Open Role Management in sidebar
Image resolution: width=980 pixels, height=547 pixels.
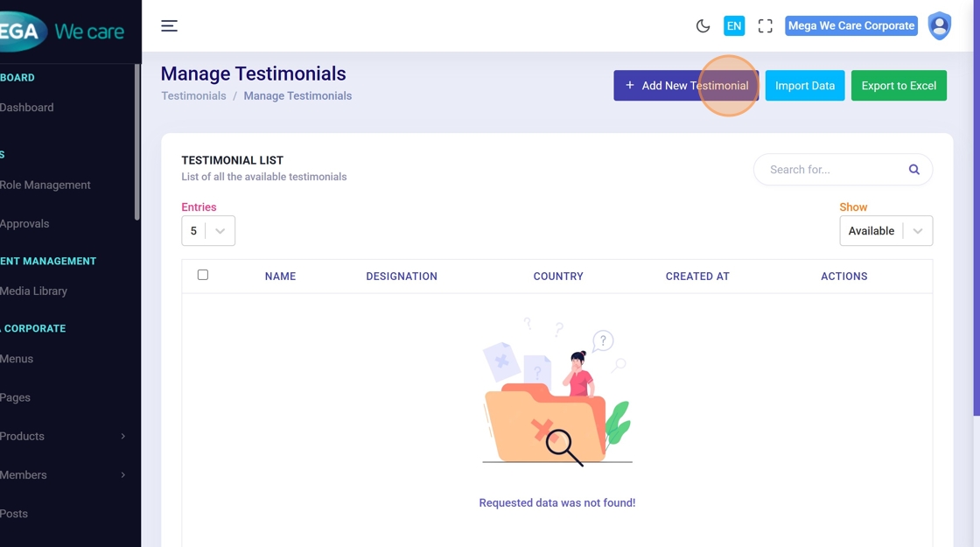click(x=45, y=185)
